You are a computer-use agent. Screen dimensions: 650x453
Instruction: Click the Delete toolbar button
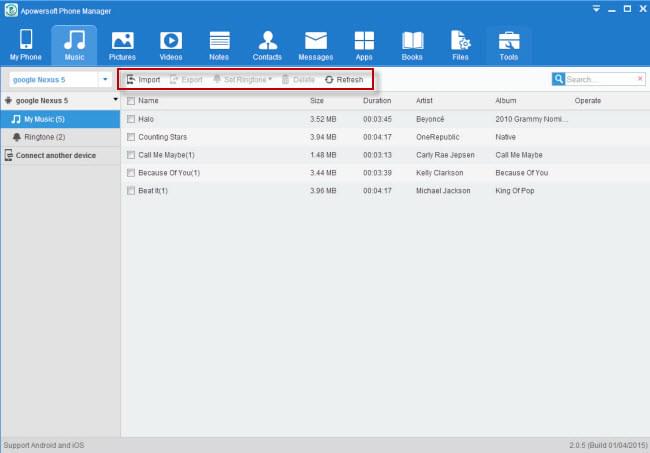point(298,80)
